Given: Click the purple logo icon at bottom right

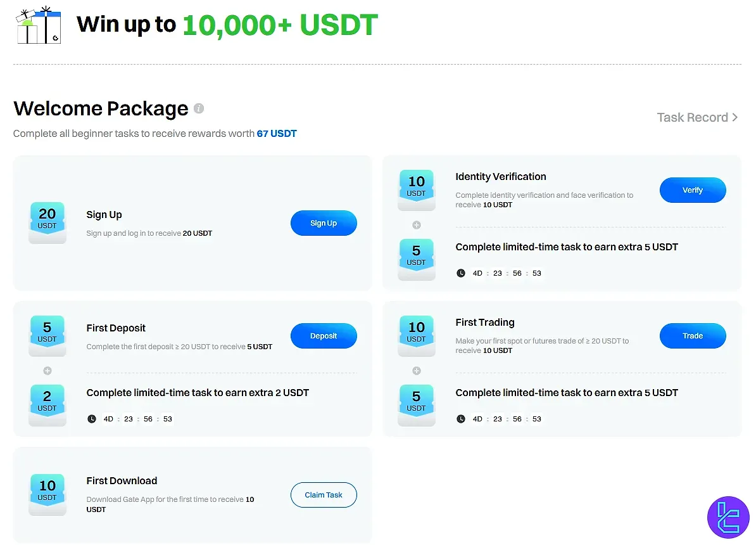Looking at the screenshot, I should click(729, 517).
